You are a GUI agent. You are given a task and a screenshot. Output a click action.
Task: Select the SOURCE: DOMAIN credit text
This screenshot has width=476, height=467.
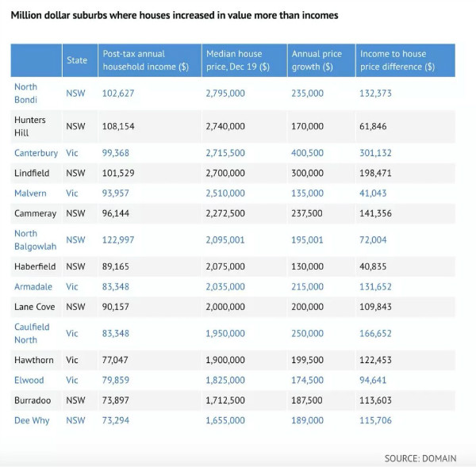[x=420, y=458]
